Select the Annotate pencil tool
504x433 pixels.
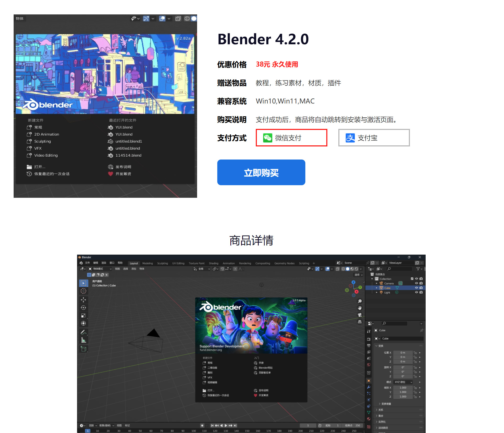84,332
